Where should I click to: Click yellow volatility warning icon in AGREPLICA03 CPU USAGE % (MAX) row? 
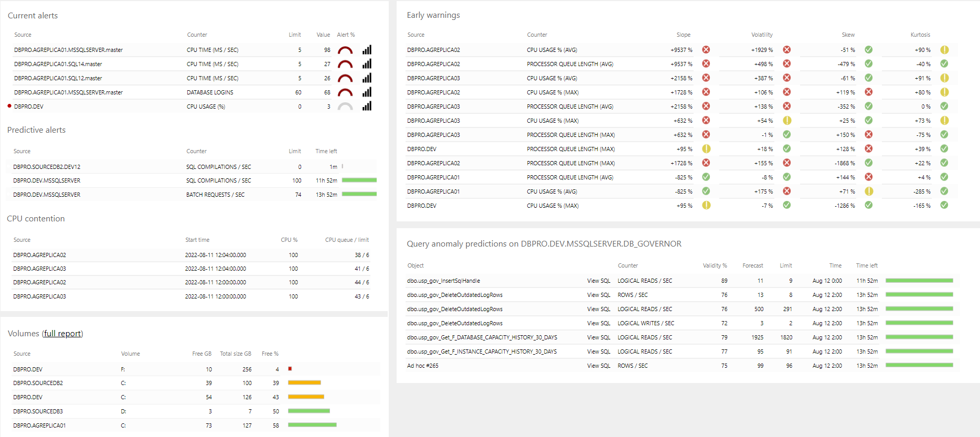pos(787,120)
